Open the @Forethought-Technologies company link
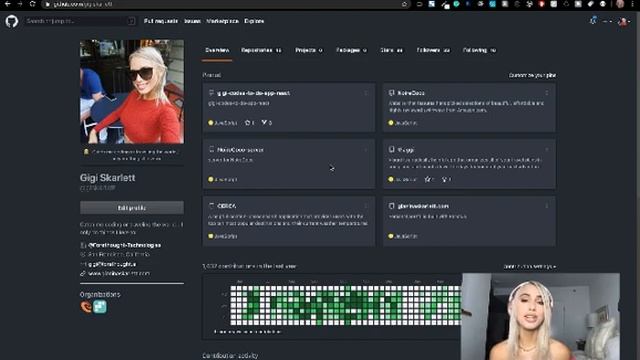 pos(124,245)
